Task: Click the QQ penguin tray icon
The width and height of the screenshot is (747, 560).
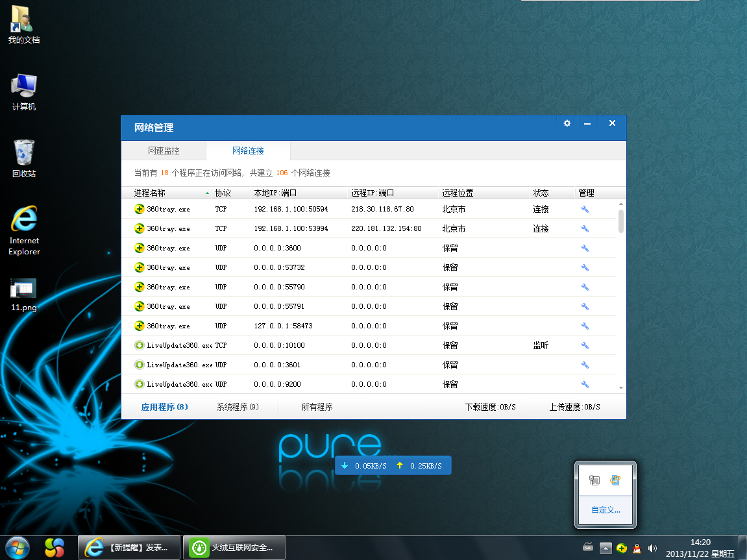Action: pyautogui.click(x=637, y=548)
